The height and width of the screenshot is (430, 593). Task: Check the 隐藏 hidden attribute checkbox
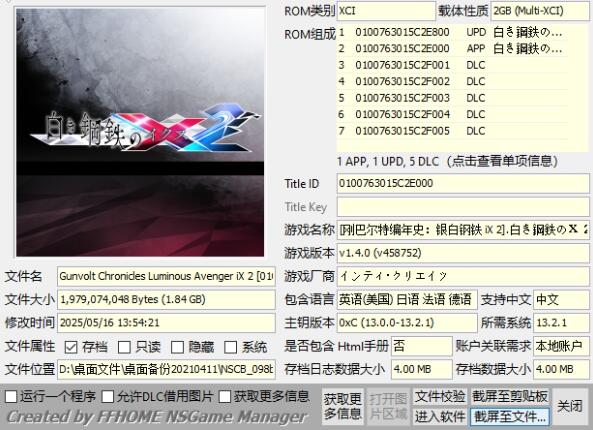click(x=177, y=347)
